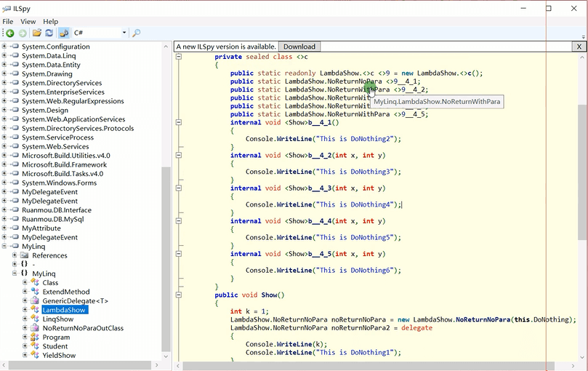Viewport: 588px width, 371px height.
Task: Dismiss the update notification with X
Action: click(x=579, y=47)
